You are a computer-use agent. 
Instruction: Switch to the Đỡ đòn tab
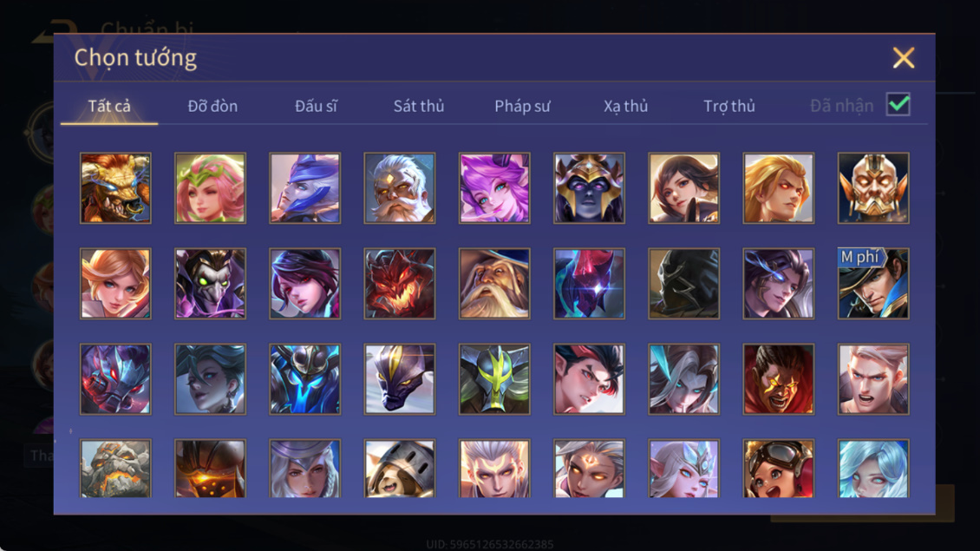tap(212, 106)
